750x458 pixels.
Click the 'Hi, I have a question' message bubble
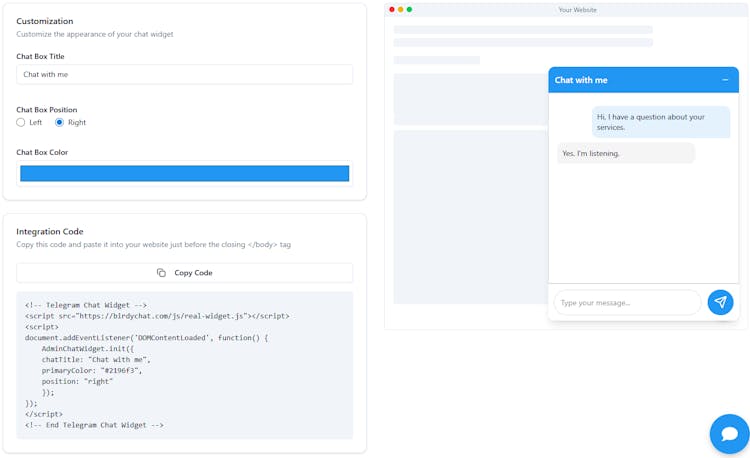coord(660,122)
